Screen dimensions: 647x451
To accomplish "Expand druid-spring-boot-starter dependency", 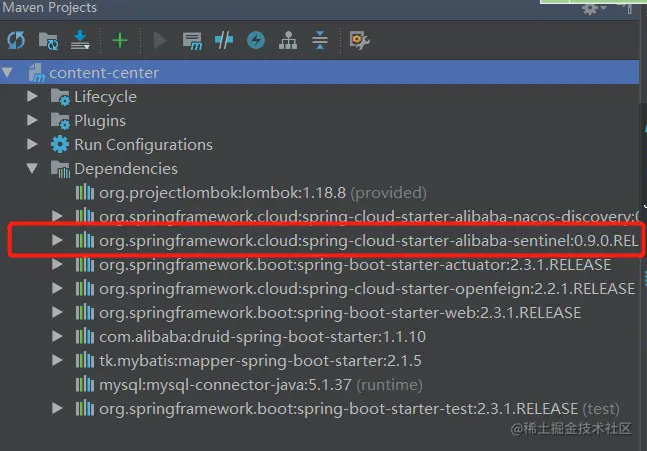I will pyautogui.click(x=57, y=336).
